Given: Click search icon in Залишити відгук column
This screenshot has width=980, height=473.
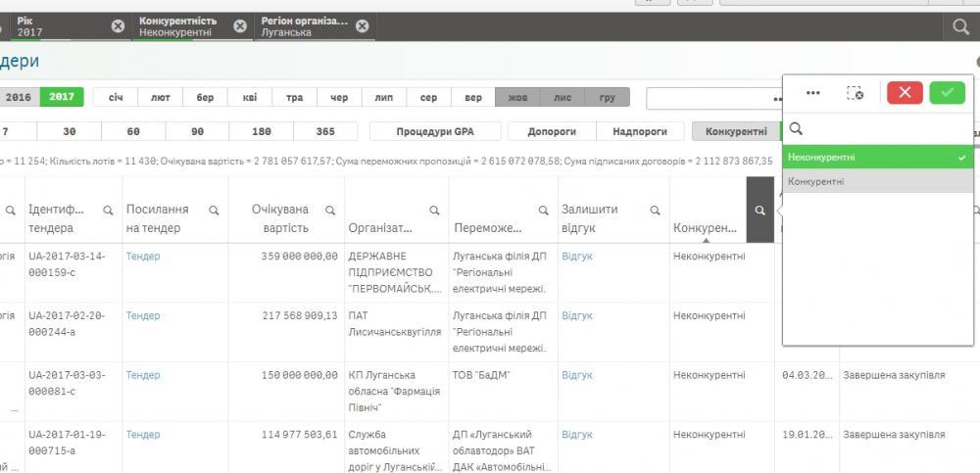Looking at the screenshot, I should pos(655,210).
